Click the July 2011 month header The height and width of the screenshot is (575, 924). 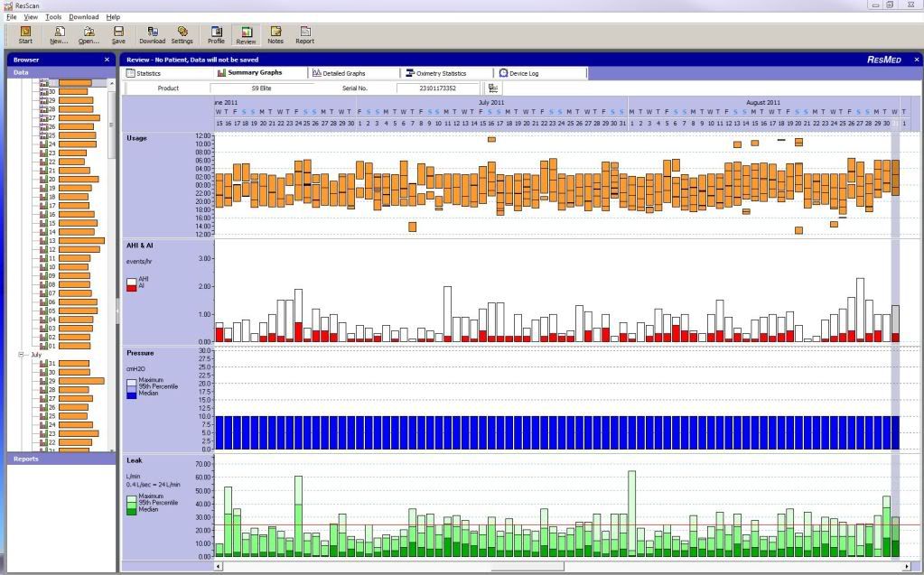[491, 103]
